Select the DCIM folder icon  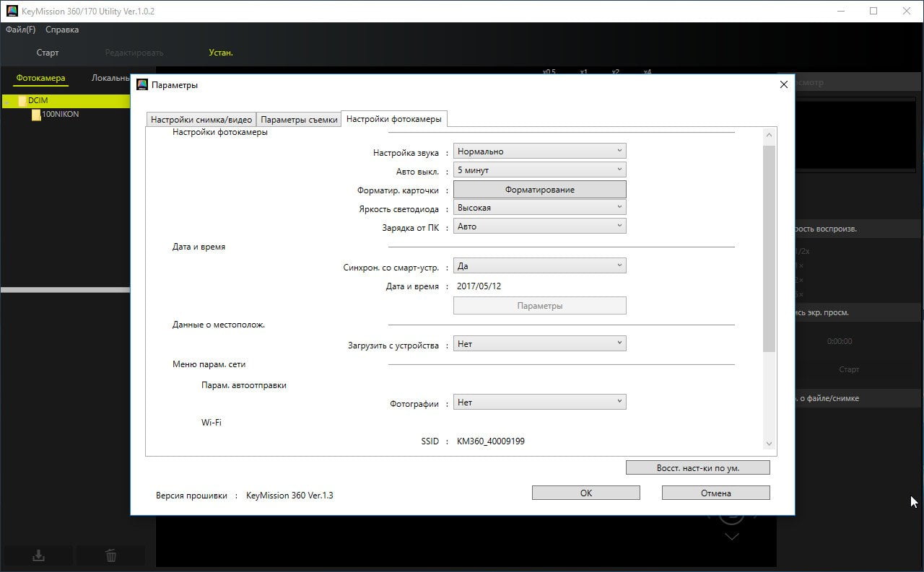click(x=22, y=101)
